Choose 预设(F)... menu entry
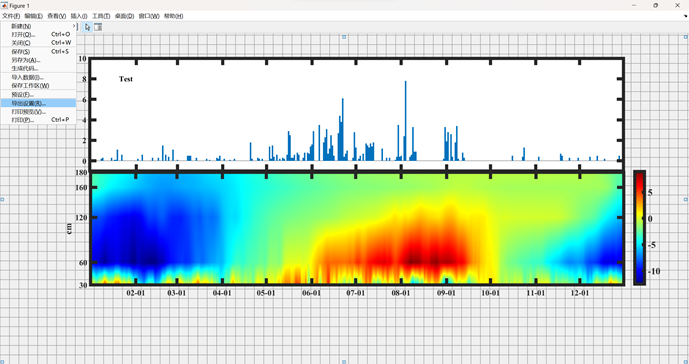Screen dimensions: 689x364 [38, 95]
